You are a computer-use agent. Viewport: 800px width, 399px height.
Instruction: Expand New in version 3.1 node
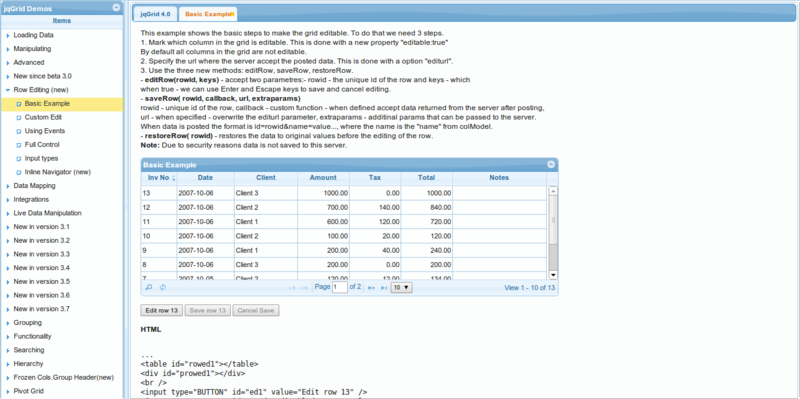coord(8,227)
